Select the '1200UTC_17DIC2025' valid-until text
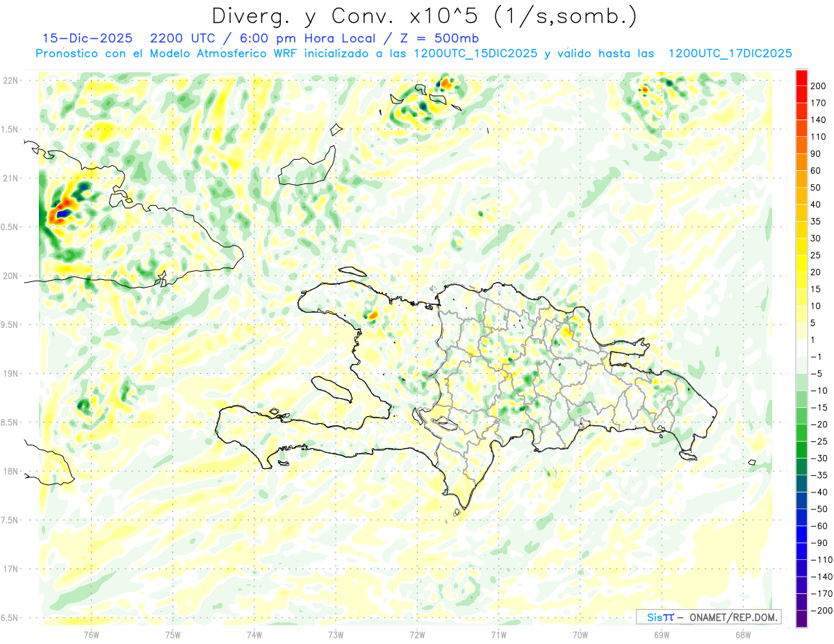 click(x=730, y=53)
